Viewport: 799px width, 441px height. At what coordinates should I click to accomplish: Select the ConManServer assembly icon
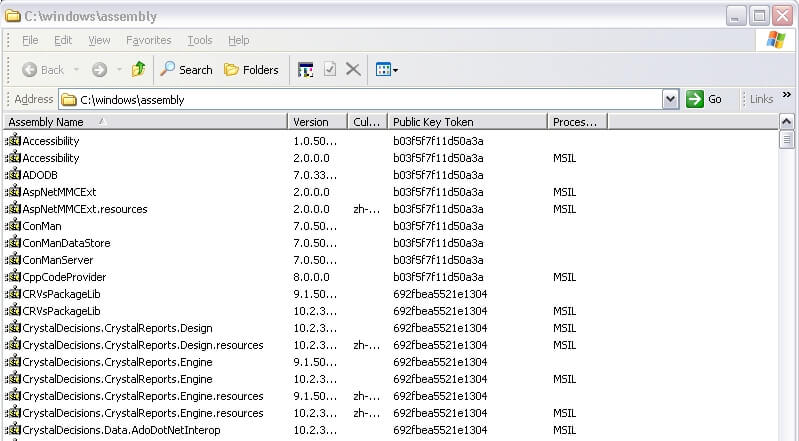13,260
